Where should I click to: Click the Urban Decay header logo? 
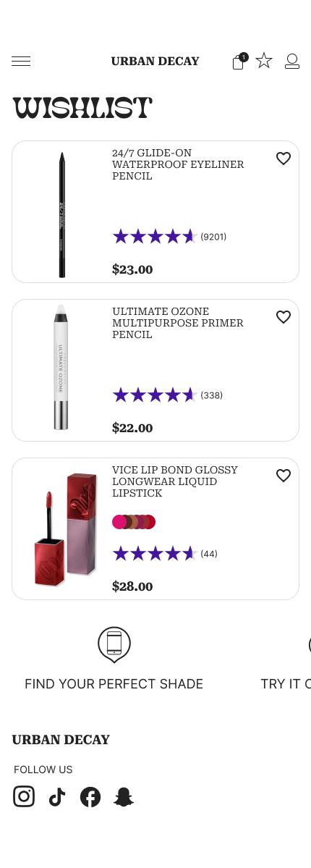[x=155, y=62]
